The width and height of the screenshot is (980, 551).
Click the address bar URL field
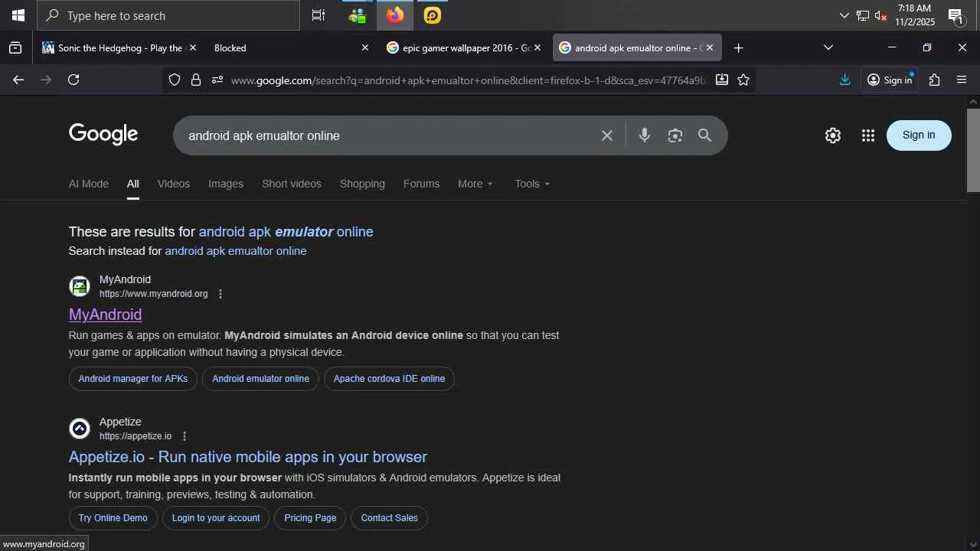[x=468, y=80]
